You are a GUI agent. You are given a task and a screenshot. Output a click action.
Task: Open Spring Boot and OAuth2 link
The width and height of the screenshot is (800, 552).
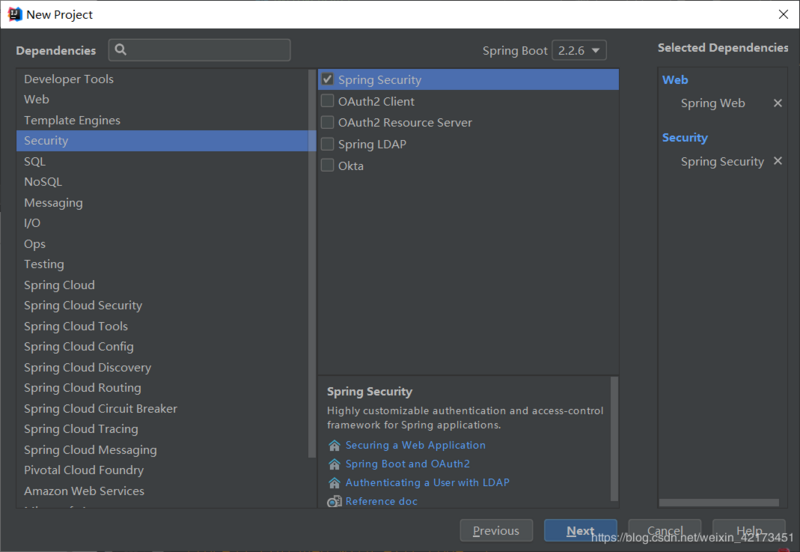408,464
